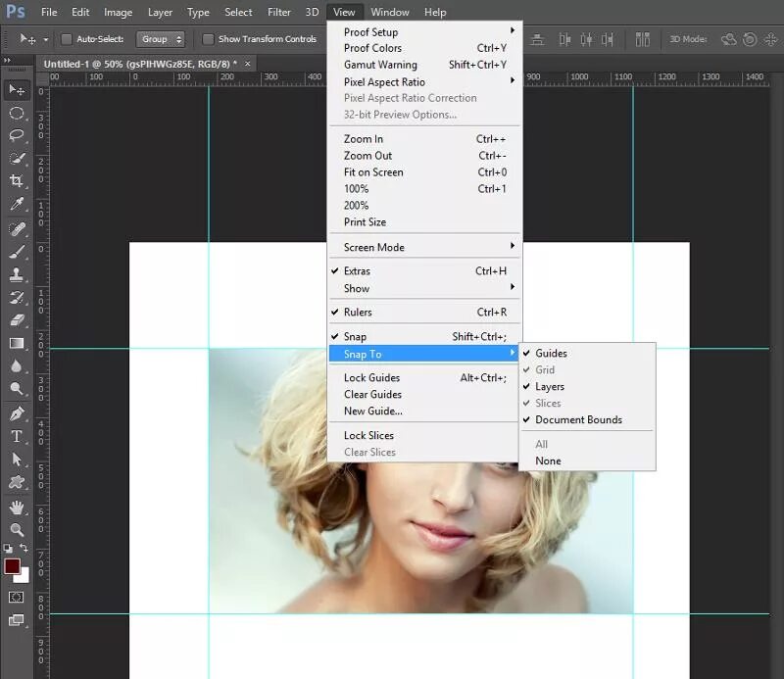Open the Window menu

(x=390, y=12)
